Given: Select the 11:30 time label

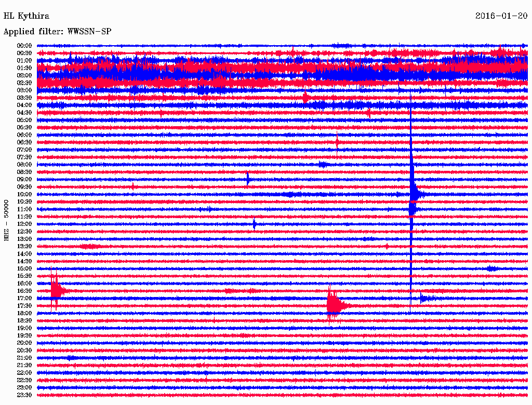Looking at the screenshot, I should [24, 217].
